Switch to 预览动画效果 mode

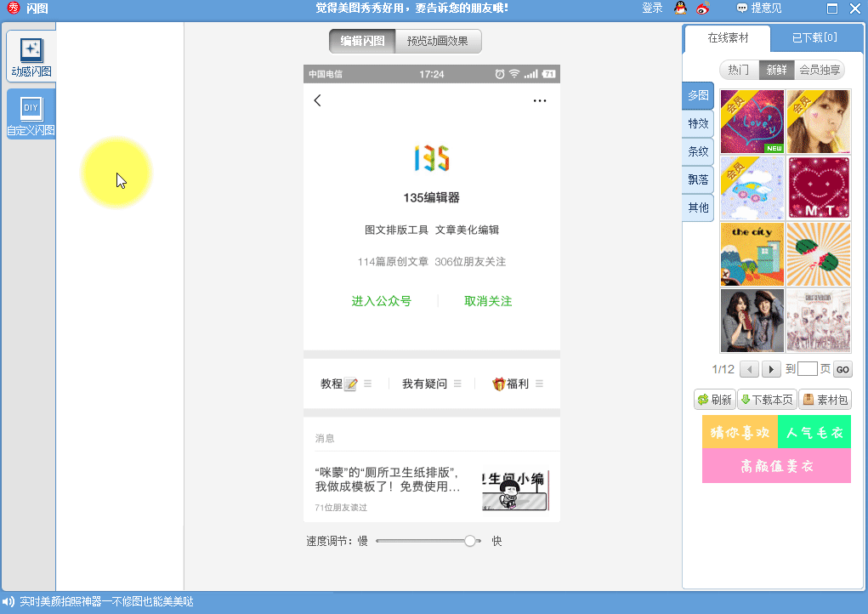tap(438, 41)
